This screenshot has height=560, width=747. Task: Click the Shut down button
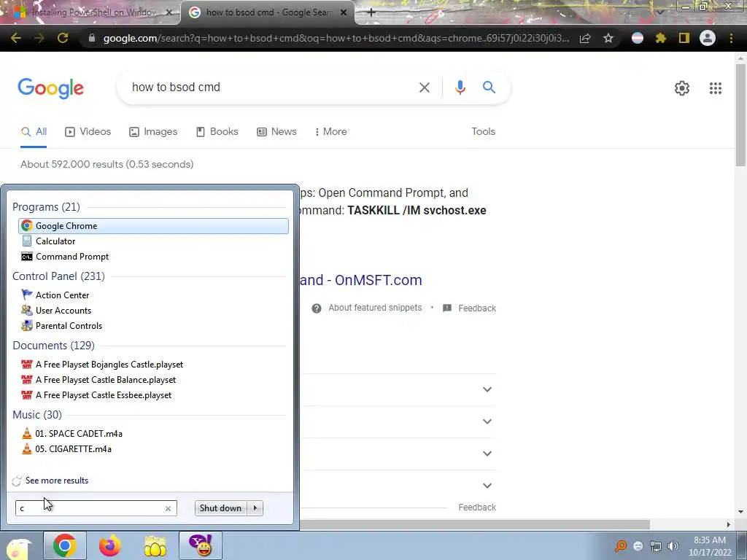220,508
